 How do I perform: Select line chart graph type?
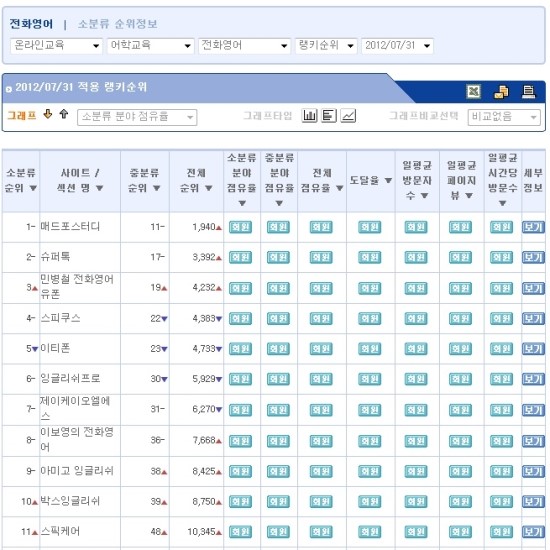[x=348, y=115]
